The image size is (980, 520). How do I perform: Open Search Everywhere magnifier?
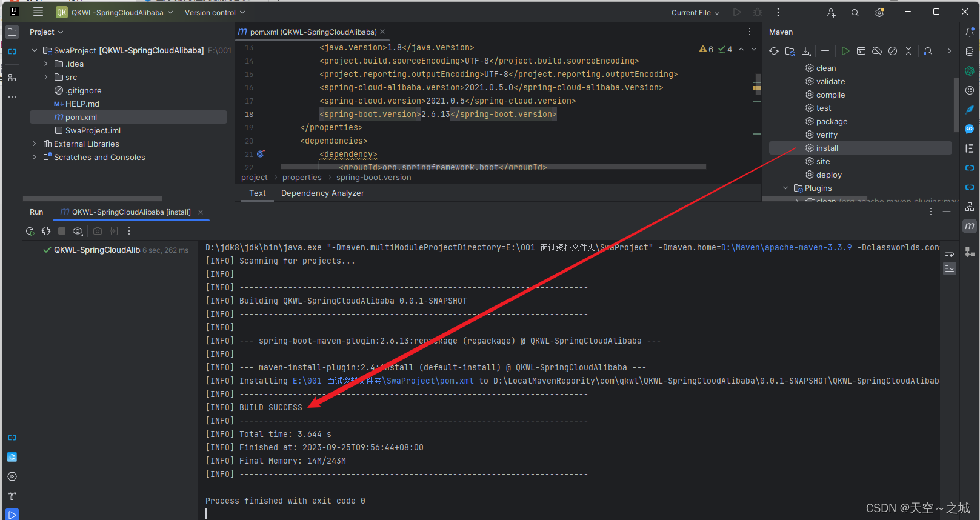[x=855, y=13]
